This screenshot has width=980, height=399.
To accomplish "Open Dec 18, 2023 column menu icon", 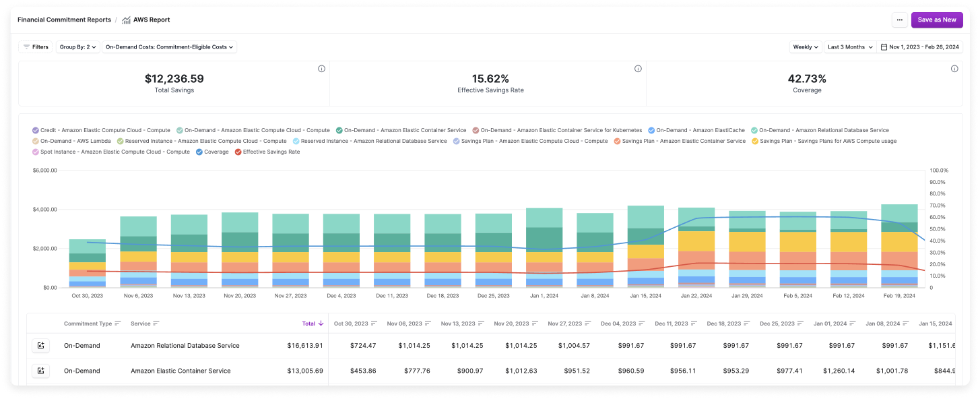I will click(x=746, y=324).
